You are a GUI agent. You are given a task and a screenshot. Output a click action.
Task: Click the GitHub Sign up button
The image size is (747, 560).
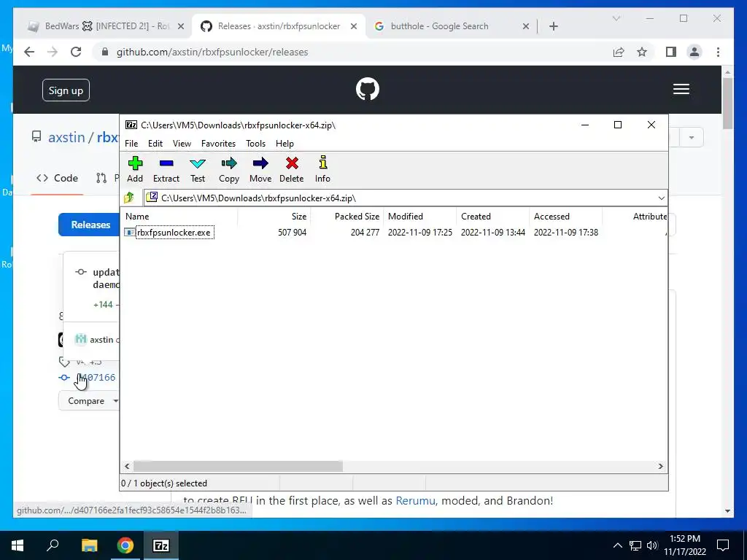pos(66,90)
